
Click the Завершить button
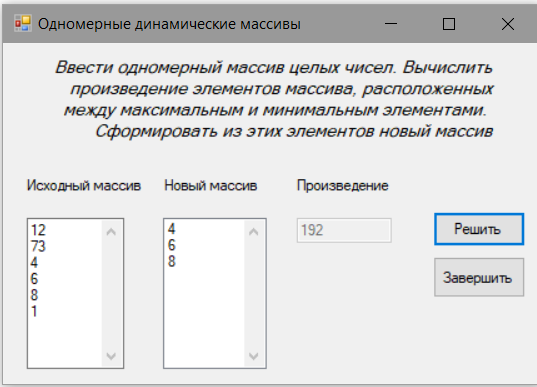pos(479,277)
